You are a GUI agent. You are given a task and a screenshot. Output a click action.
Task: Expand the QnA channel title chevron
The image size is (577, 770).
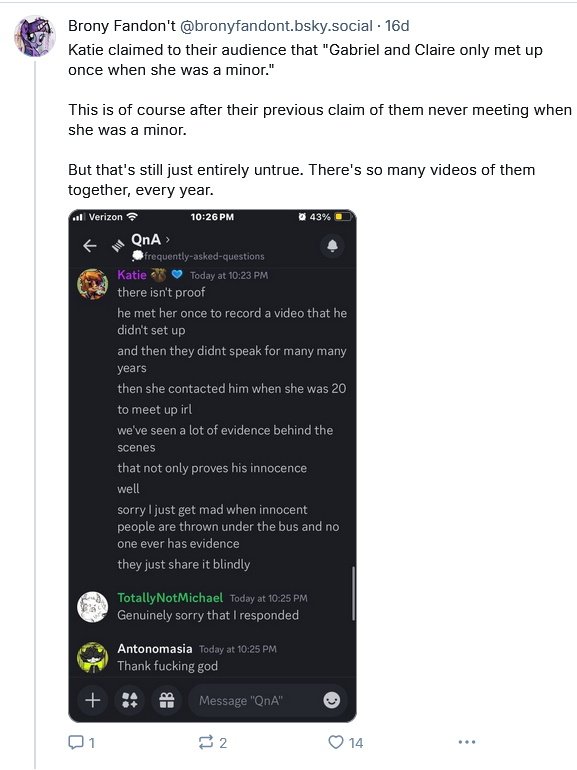tap(167, 239)
